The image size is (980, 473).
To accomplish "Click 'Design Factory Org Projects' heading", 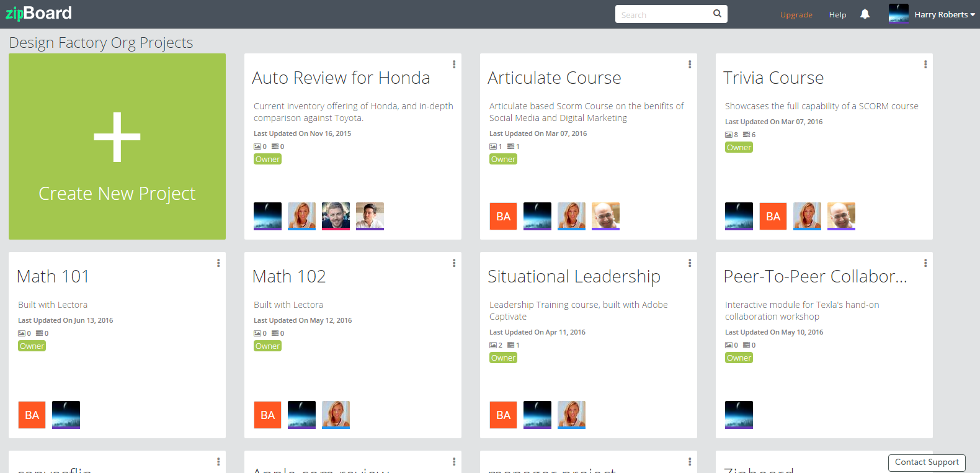I will tap(101, 43).
